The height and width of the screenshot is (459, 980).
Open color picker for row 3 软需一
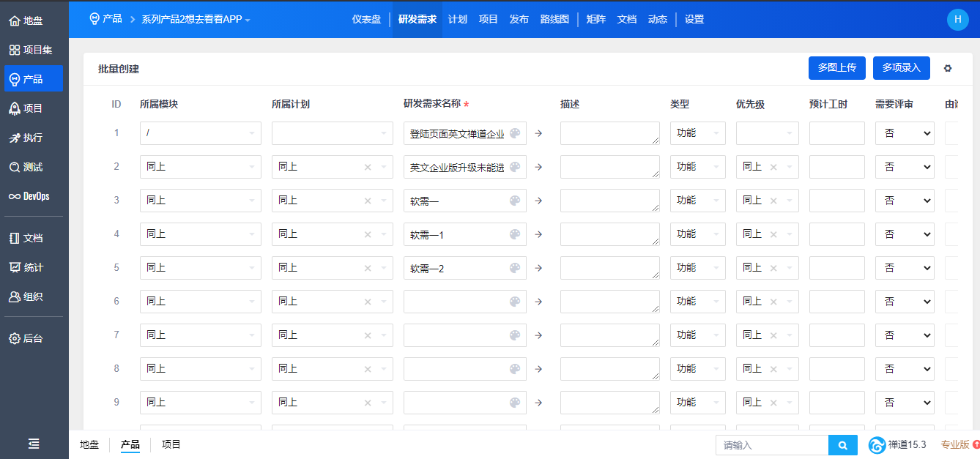pos(515,201)
